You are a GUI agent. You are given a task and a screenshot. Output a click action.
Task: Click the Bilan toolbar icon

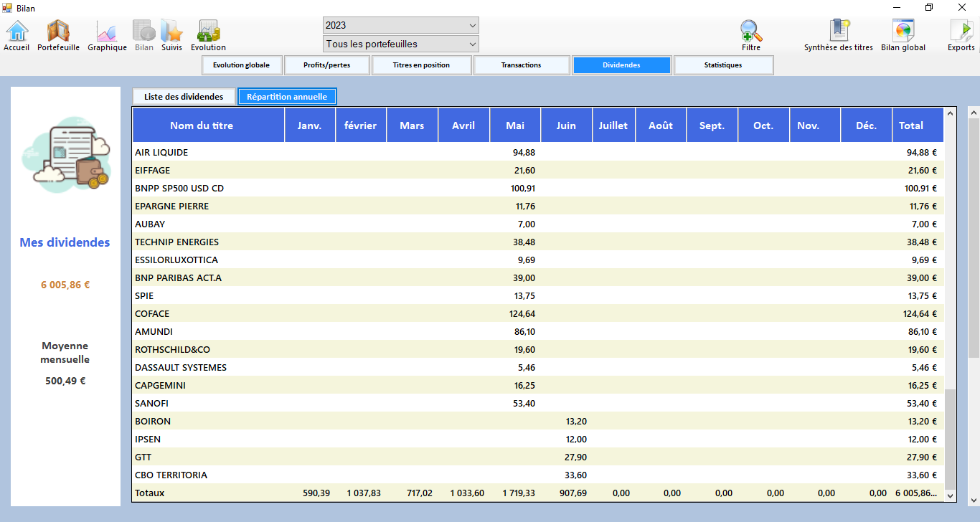144,35
